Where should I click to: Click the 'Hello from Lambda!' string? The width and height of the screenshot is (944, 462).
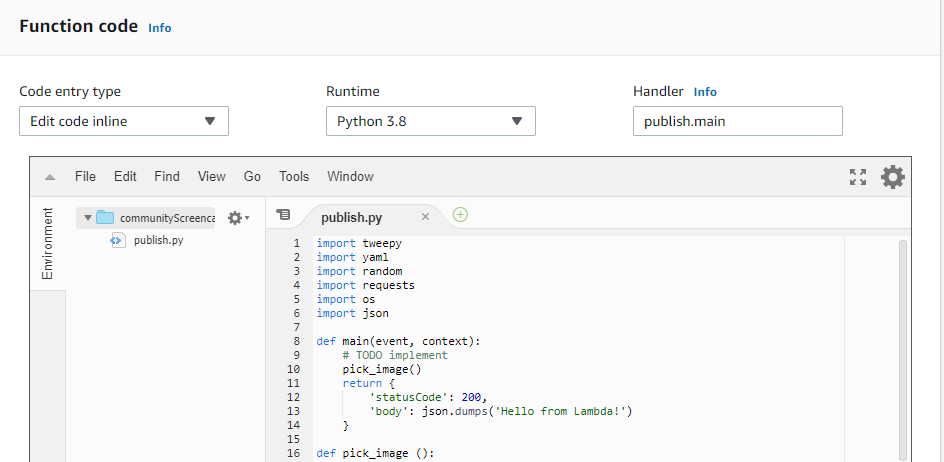(560, 411)
